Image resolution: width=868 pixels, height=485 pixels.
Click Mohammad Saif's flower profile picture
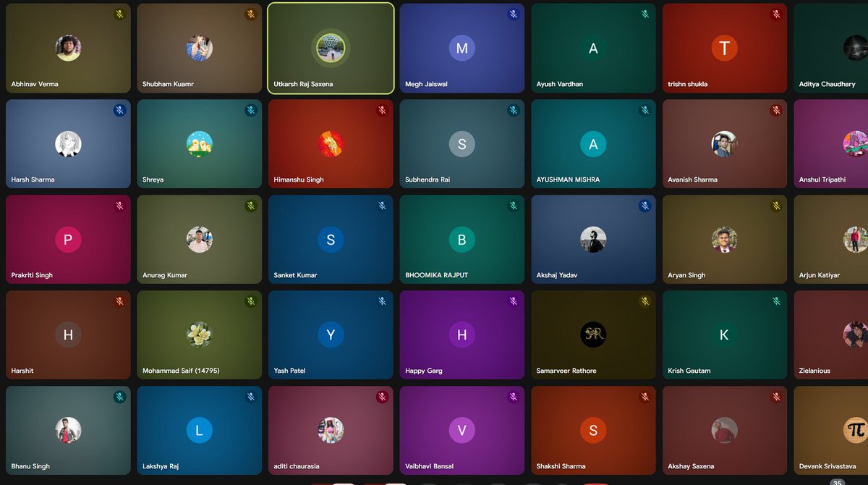click(199, 334)
